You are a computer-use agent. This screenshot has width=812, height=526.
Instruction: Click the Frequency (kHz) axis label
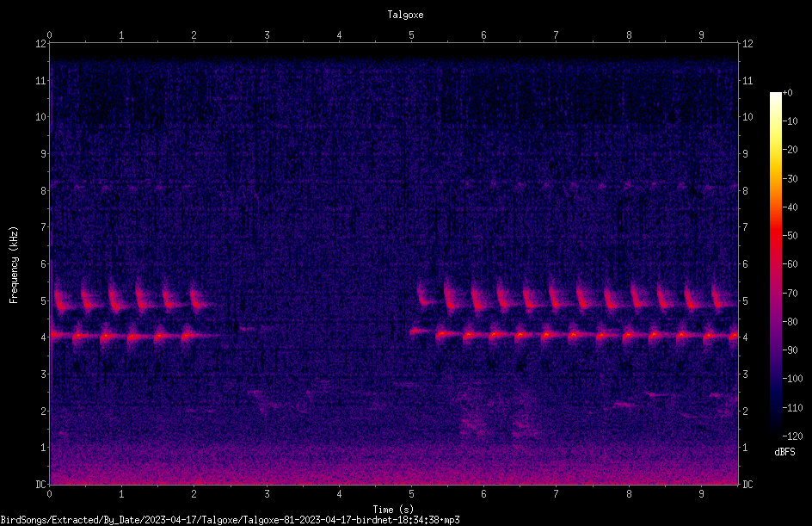pos(14,264)
